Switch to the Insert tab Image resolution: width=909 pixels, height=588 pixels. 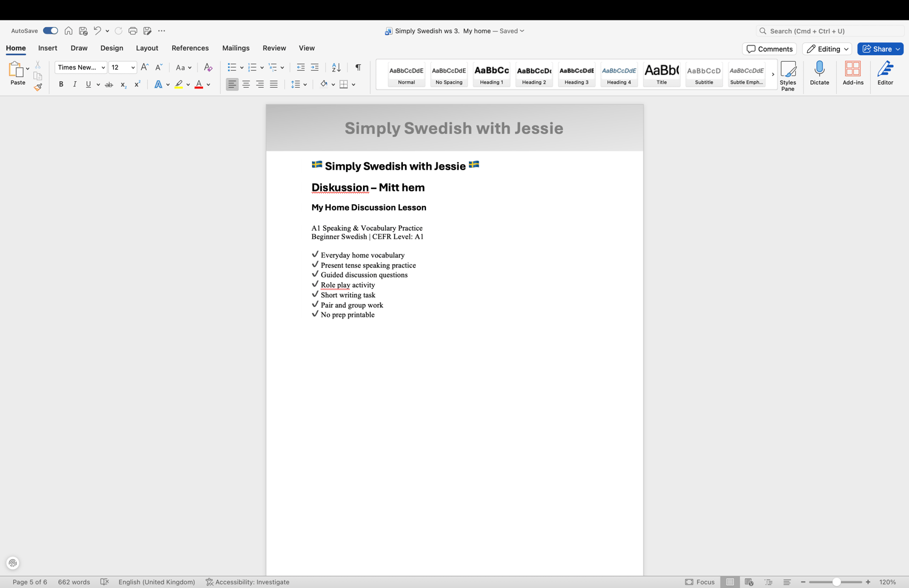tap(48, 48)
